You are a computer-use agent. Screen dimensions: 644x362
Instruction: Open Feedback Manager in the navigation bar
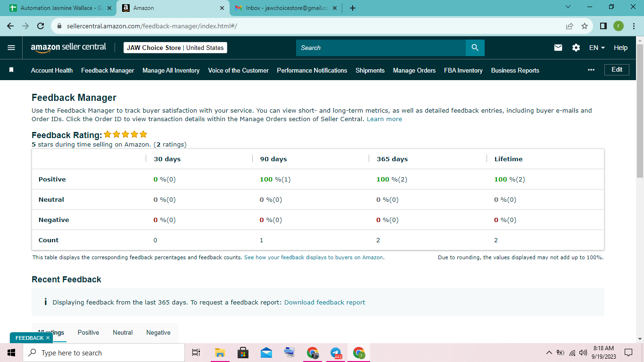click(107, 70)
